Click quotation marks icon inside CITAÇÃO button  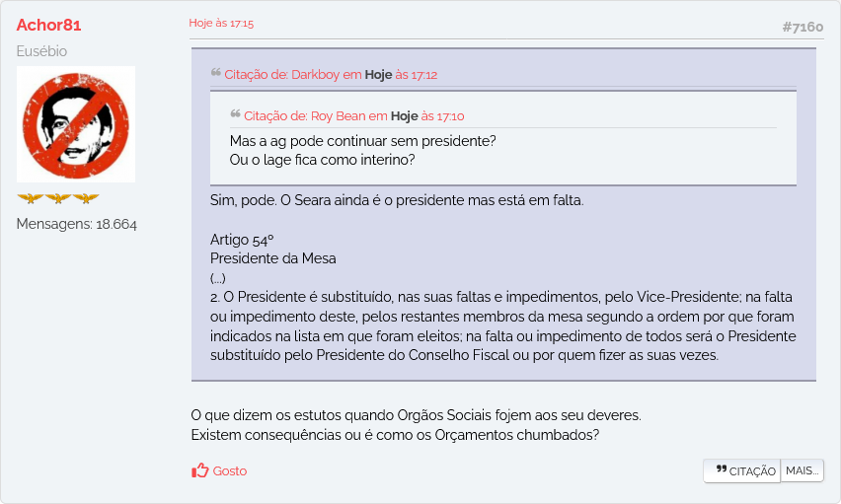(722, 469)
